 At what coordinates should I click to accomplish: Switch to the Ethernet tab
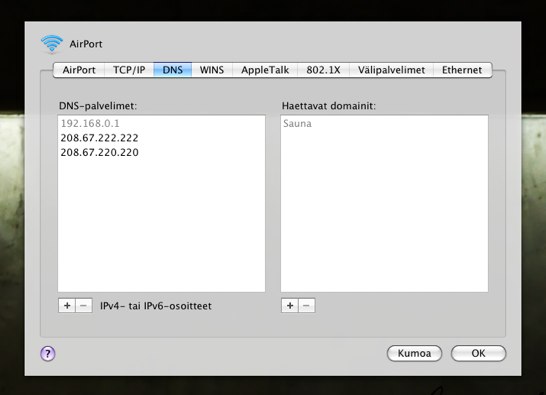[x=462, y=70]
